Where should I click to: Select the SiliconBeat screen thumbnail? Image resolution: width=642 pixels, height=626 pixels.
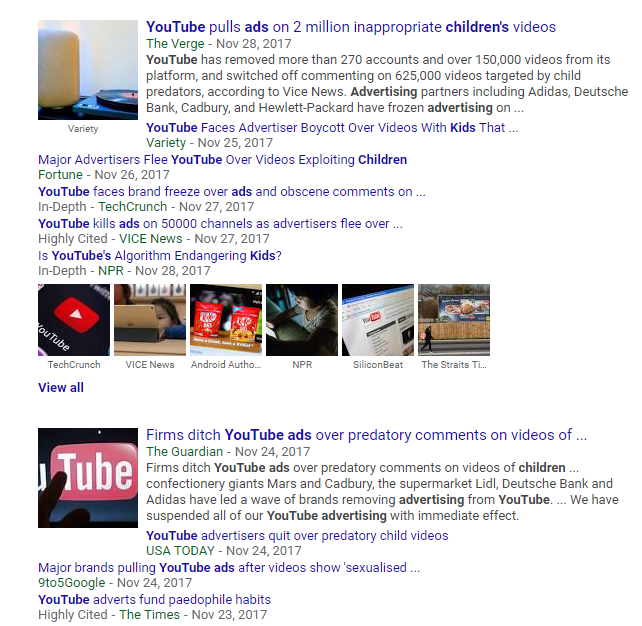pos(378,320)
